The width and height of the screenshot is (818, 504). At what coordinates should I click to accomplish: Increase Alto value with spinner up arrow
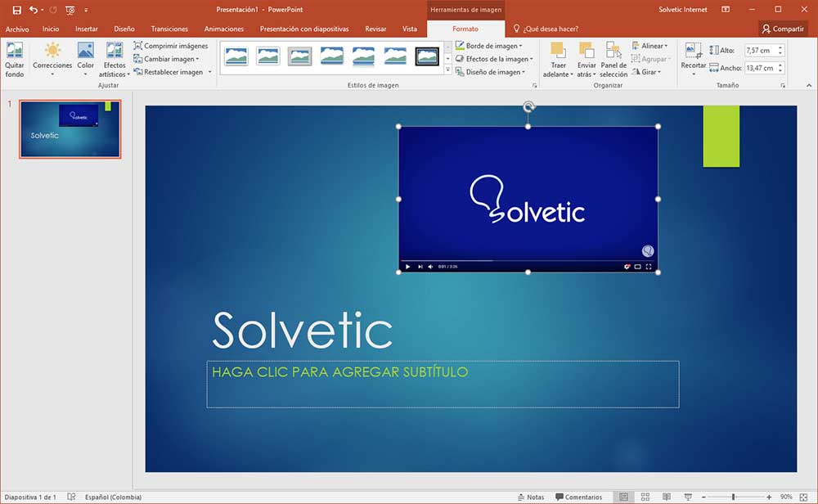[780, 47]
